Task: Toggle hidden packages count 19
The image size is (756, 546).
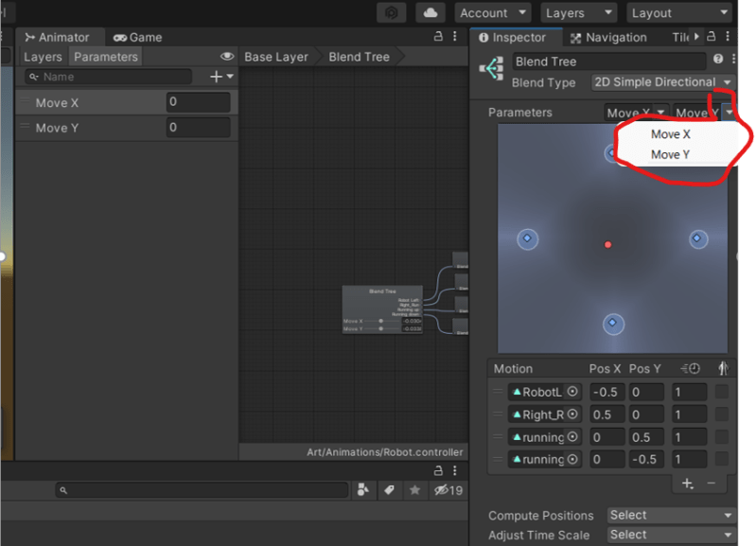Action: click(448, 490)
